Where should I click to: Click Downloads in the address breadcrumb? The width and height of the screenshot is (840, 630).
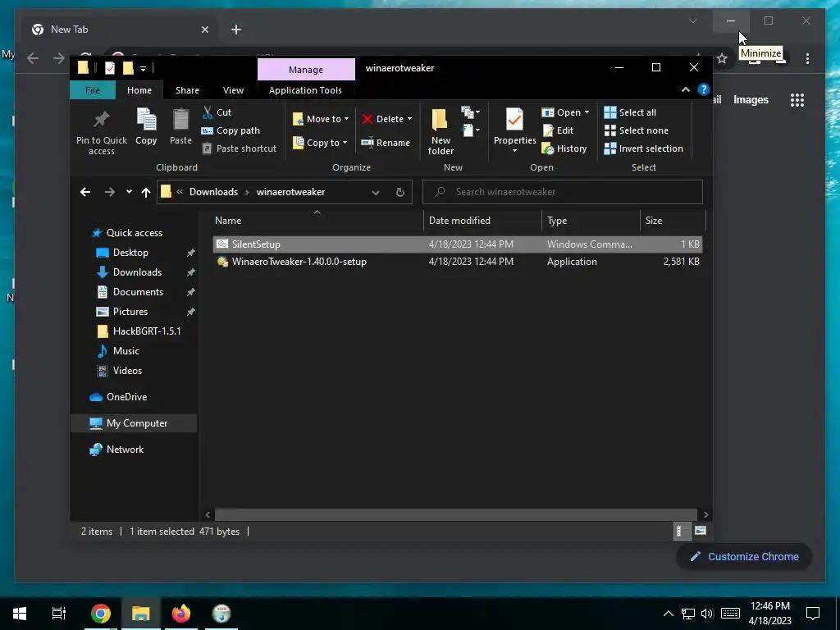point(213,192)
